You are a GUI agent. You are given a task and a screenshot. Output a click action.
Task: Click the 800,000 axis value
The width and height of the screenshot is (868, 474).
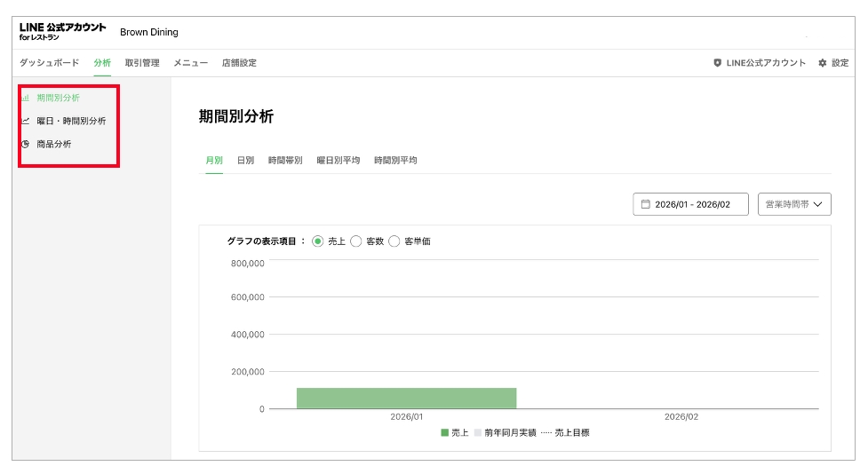pos(248,264)
